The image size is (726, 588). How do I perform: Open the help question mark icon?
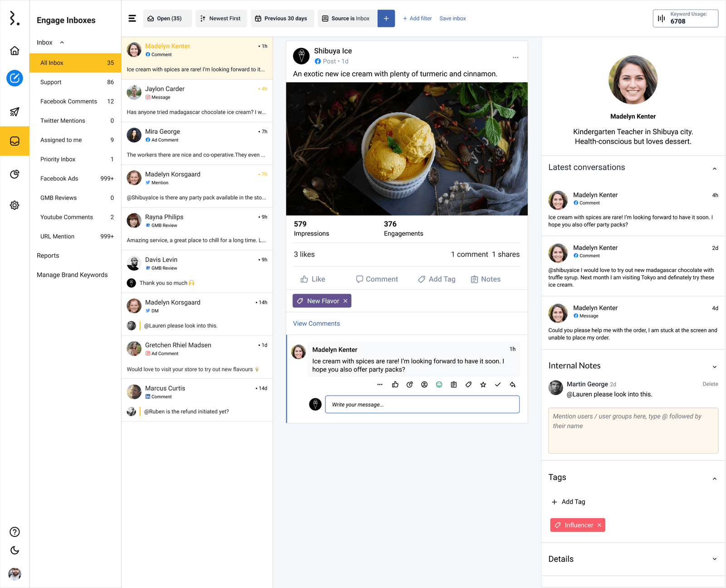click(x=15, y=532)
